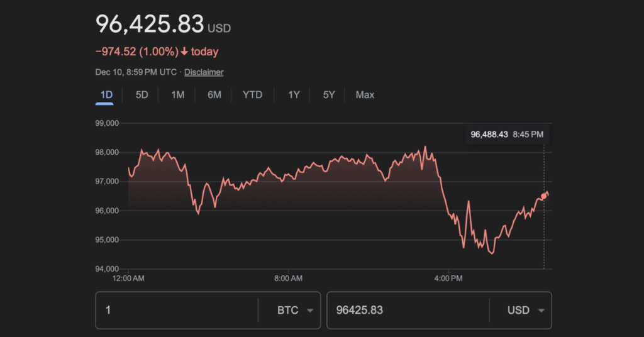Click the chart's current price marker dot

click(544, 197)
